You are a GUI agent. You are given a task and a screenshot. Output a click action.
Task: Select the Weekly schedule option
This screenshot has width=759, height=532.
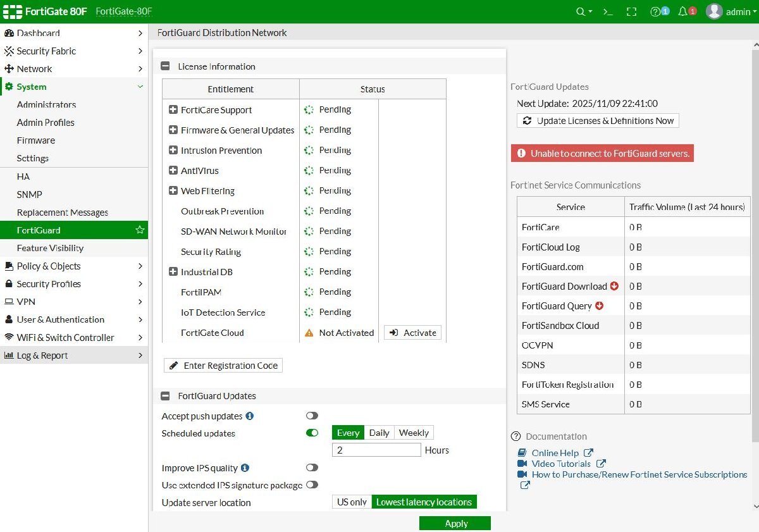pos(414,433)
